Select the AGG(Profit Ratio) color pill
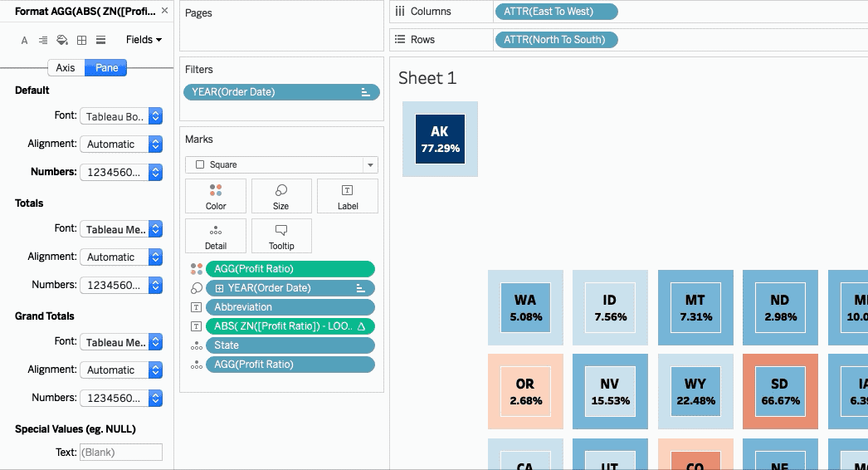The height and width of the screenshot is (470, 868). 290,269
